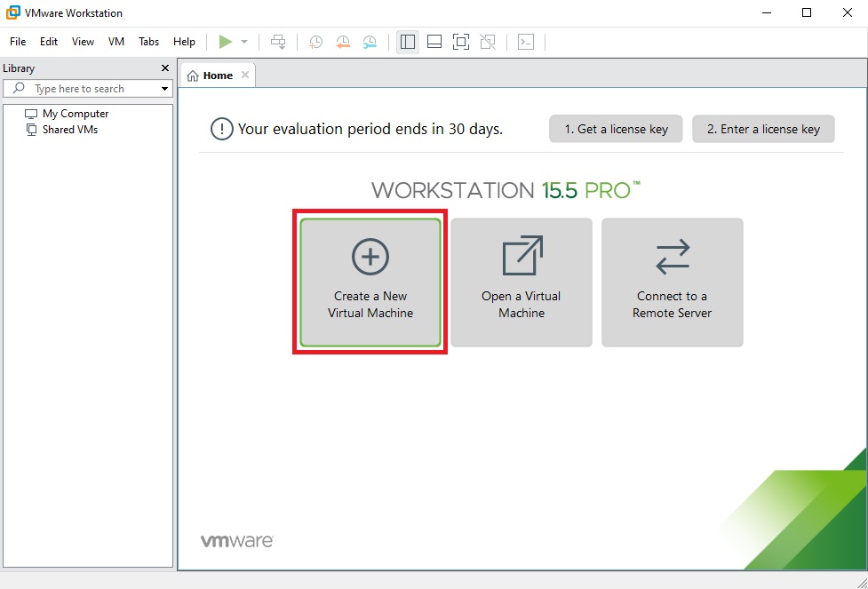
Task: Click Get a license key button
Action: [616, 129]
